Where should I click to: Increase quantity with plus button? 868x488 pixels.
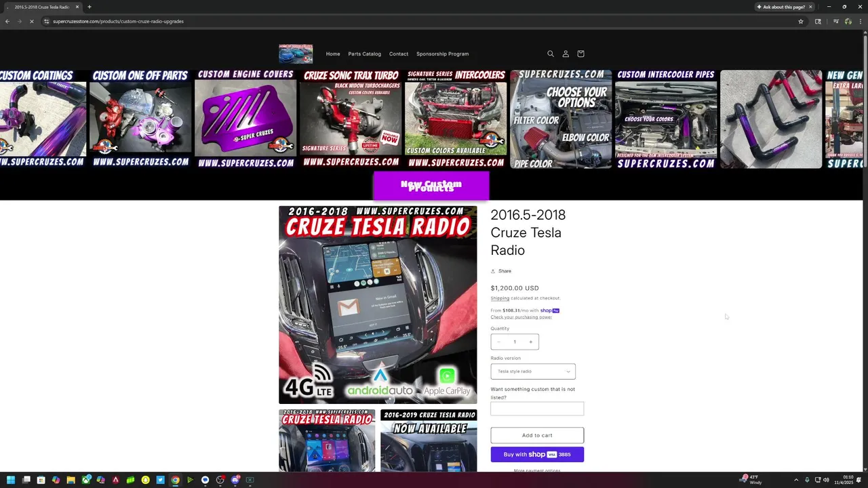point(530,342)
